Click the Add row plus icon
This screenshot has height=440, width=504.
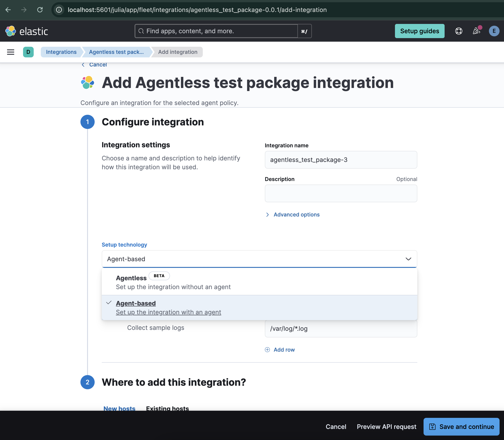[267, 350]
